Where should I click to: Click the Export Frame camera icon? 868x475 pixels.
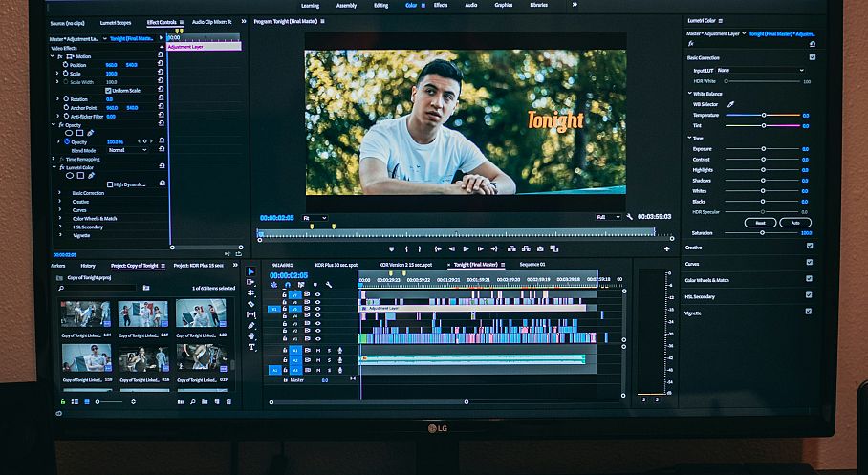[x=540, y=249]
